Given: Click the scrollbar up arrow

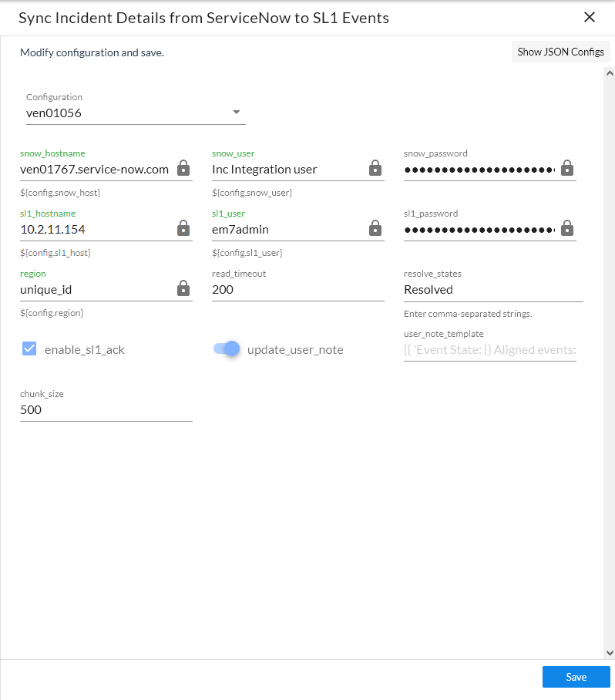Looking at the screenshot, I should pyautogui.click(x=609, y=73).
